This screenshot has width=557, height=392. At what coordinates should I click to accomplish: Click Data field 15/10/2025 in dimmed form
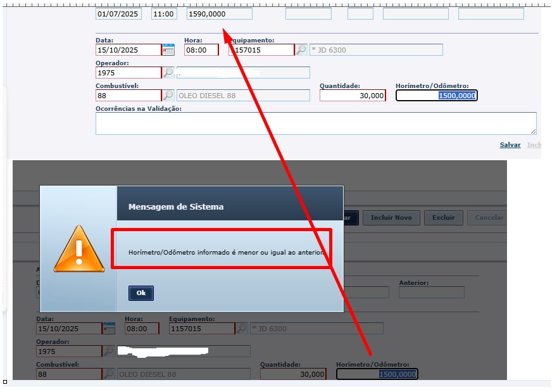(69, 329)
